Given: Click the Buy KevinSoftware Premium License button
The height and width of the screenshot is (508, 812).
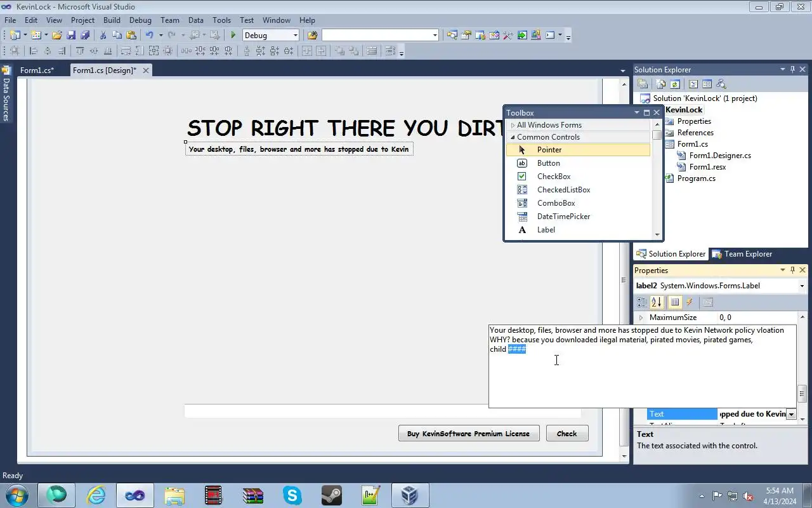Looking at the screenshot, I should coord(469,434).
